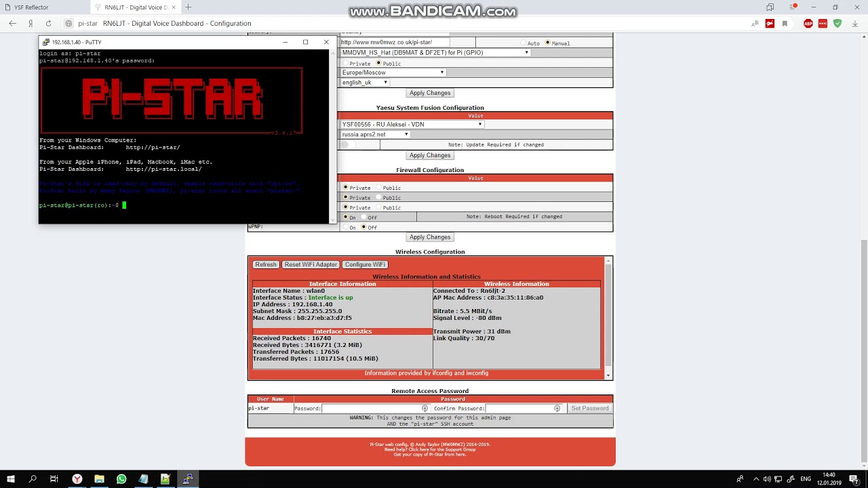Open Windows Start menu

point(11,479)
